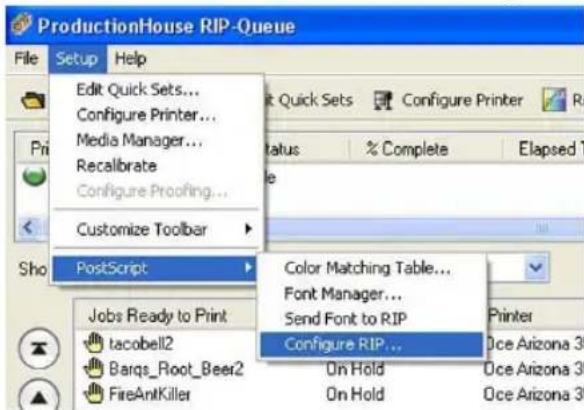Select the Barqs_Root_Beer2 job
The image size is (584, 410).
[176, 369]
